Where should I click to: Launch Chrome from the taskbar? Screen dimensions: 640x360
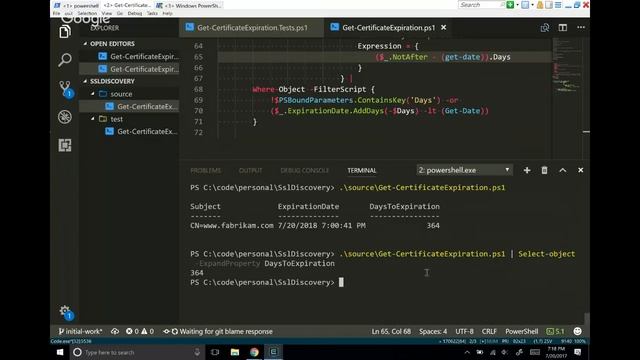coord(254,352)
